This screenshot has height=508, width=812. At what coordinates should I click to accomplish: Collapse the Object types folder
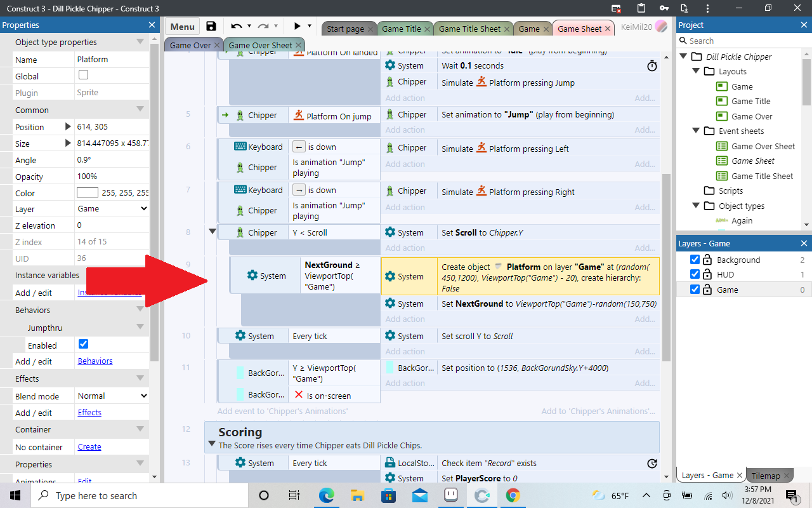[697, 206]
